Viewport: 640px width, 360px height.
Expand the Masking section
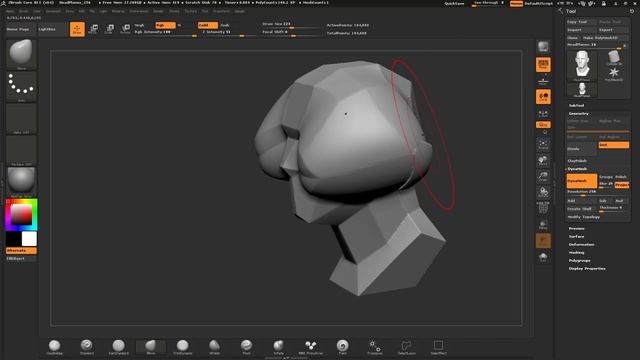coord(576,253)
